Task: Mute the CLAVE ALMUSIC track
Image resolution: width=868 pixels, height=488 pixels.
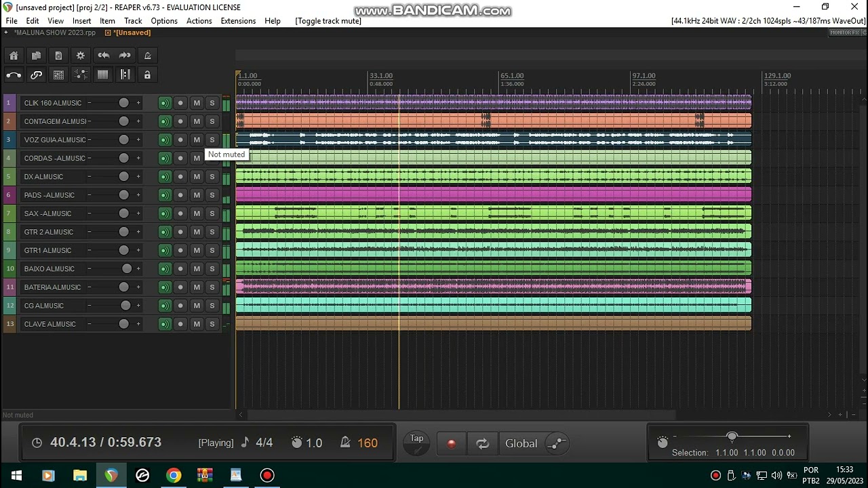Action: click(197, 324)
